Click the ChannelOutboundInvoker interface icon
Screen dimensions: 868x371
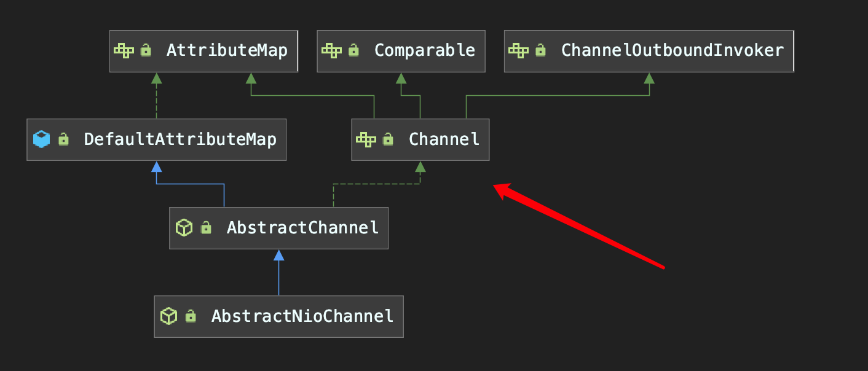[519, 51]
